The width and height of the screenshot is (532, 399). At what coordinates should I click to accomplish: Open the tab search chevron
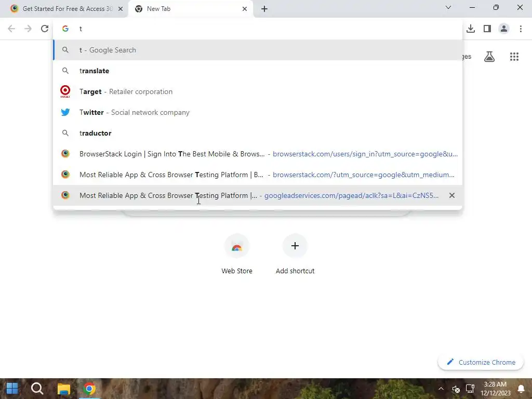tap(448, 7)
